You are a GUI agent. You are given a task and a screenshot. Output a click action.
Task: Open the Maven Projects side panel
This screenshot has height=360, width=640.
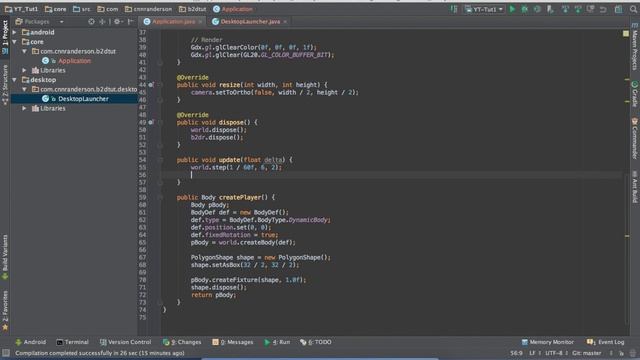click(635, 47)
